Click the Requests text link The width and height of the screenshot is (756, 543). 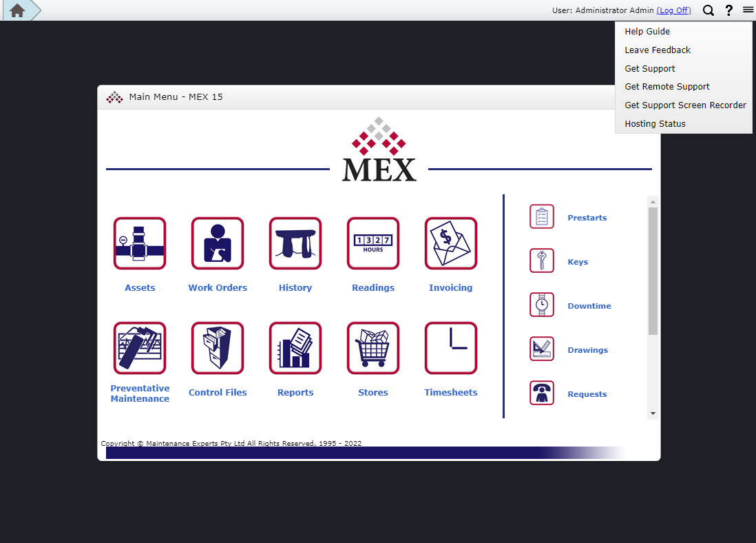coord(587,394)
